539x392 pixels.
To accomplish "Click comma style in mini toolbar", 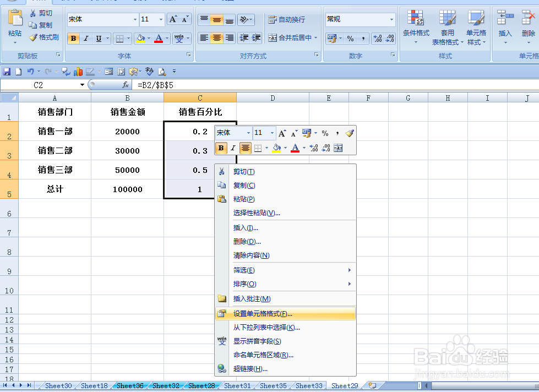I will [x=337, y=133].
